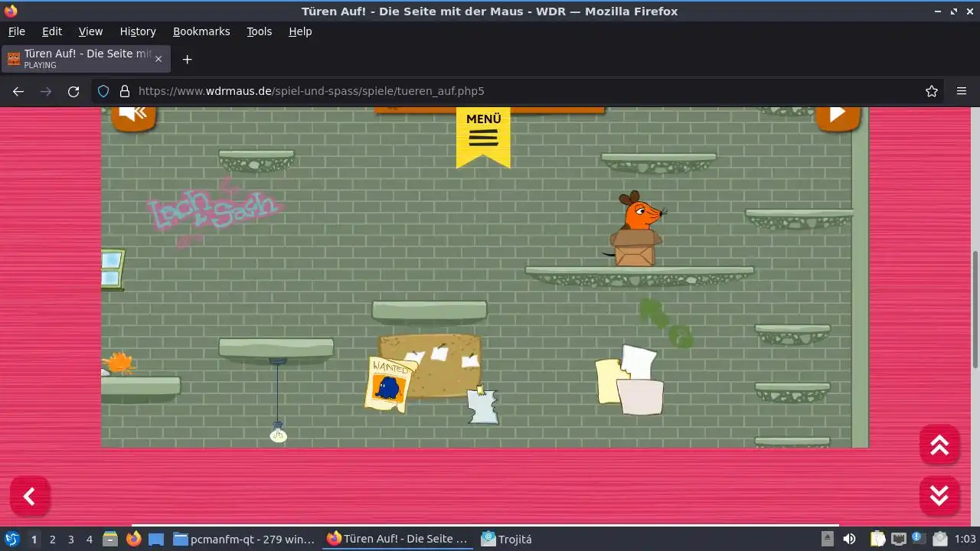Switch to the Trojitá window in taskbar

[506, 539]
